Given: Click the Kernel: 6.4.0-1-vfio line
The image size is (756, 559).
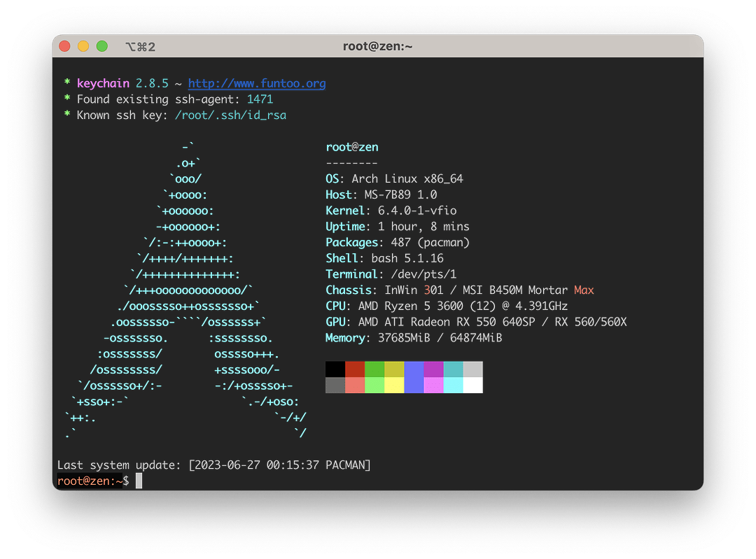Looking at the screenshot, I should (391, 211).
